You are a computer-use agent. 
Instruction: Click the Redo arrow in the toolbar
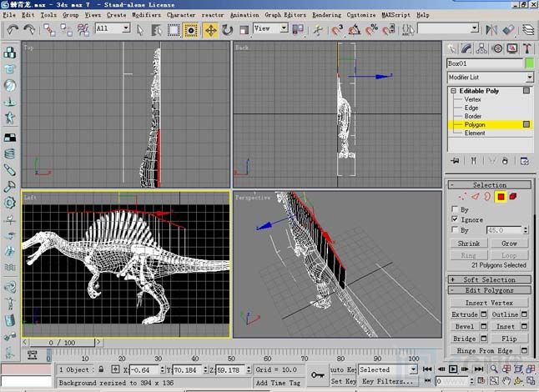tap(29, 30)
